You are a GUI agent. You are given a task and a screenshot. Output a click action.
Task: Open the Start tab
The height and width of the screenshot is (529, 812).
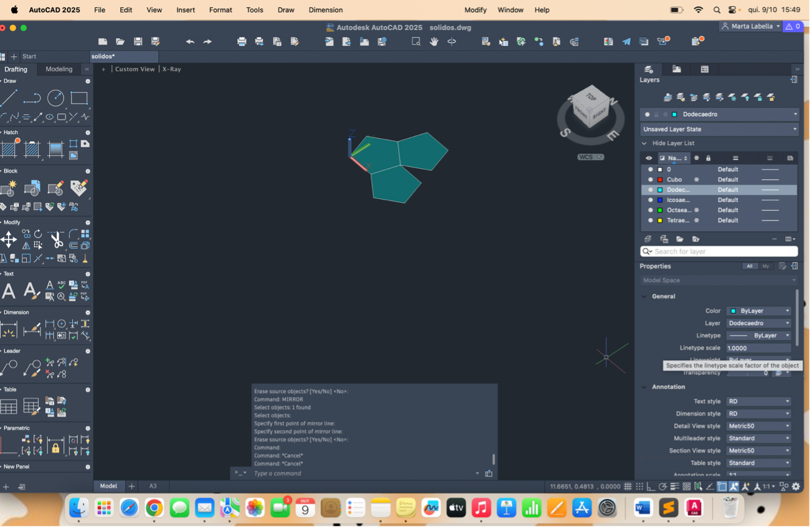[29, 57]
